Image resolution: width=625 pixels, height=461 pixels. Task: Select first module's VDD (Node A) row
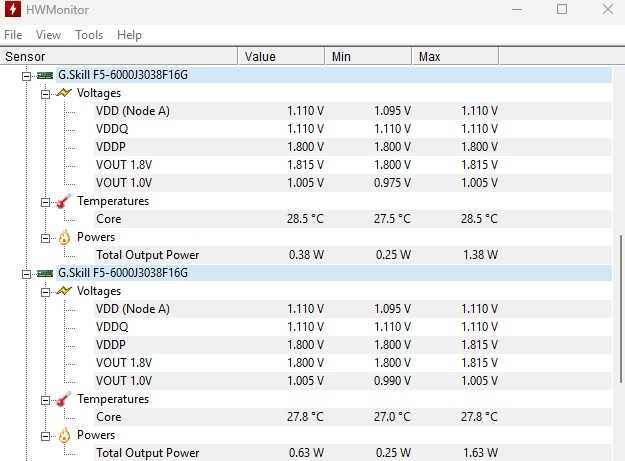click(x=352, y=111)
